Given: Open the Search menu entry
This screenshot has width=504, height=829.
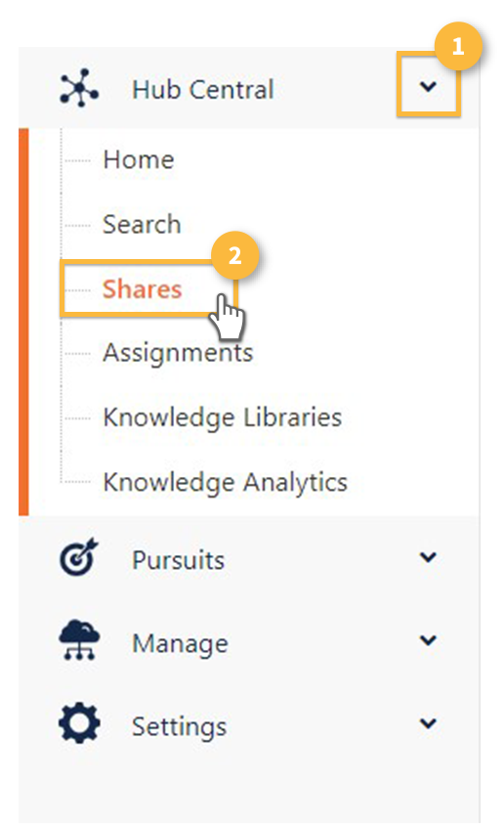Looking at the screenshot, I should 142,224.
